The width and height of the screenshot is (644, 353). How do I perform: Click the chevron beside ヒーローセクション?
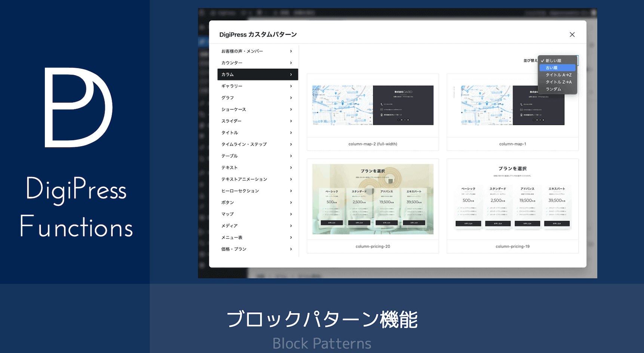point(291,191)
